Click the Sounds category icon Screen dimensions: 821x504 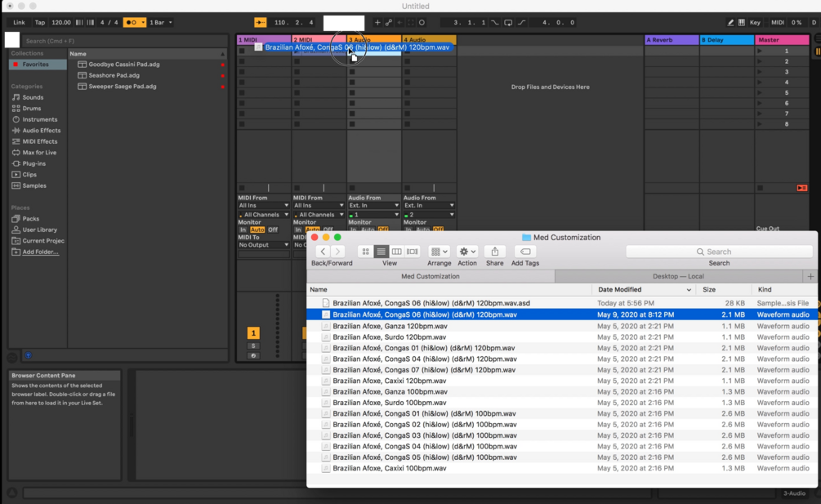click(16, 97)
